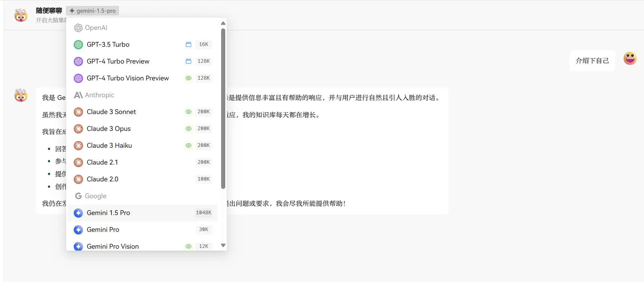The image size is (644, 282).
Task: Click the user message 介绍下自己
Action: tap(592, 61)
